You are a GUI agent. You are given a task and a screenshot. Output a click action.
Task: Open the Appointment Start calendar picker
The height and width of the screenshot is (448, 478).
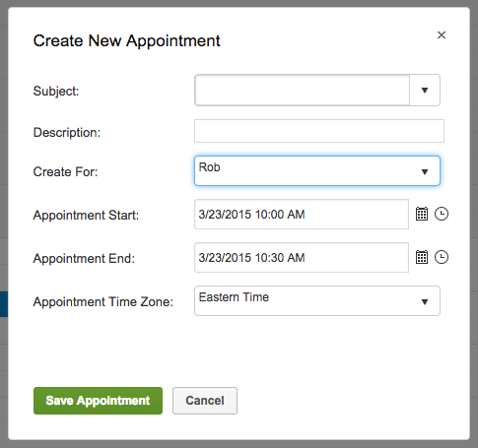(x=422, y=214)
